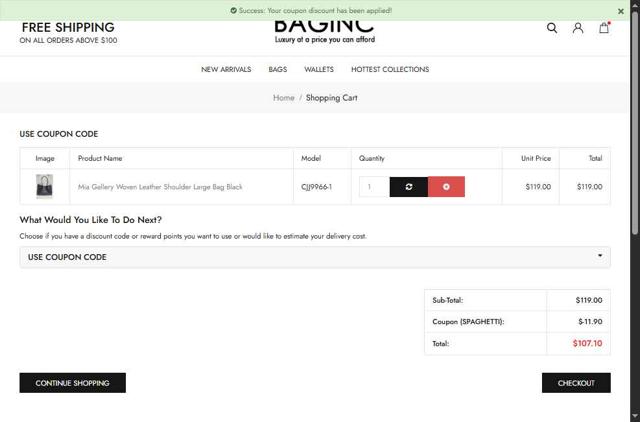The height and width of the screenshot is (422, 640).
Task: Click the coupon discount $-11.90
Action: coord(590,322)
